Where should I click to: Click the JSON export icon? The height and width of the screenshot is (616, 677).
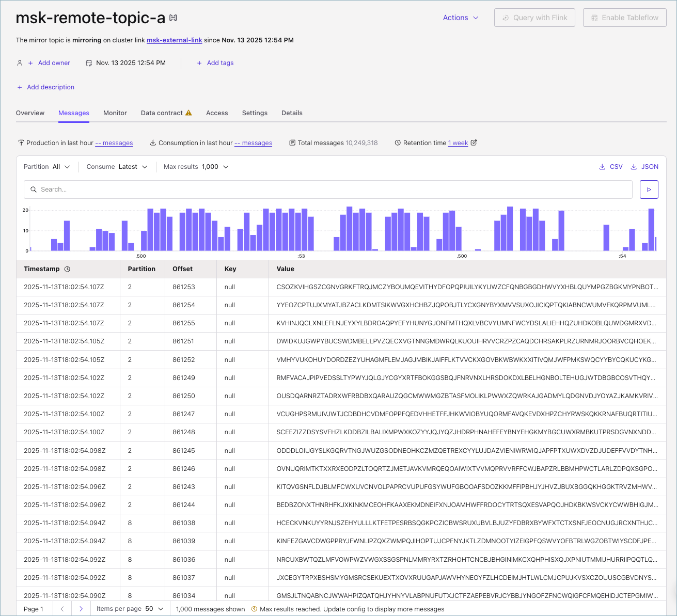point(634,167)
